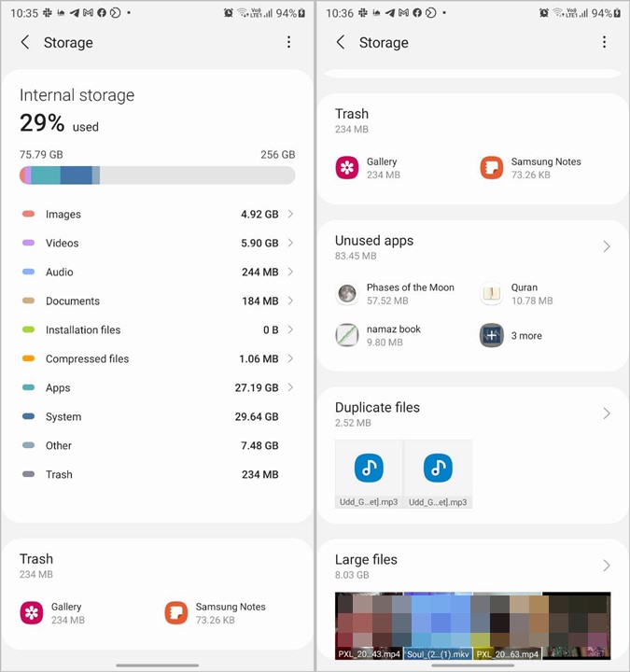The width and height of the screenshot is (630, 672).
Task: Open more options on left Storage screen
Action: [288, 42]
